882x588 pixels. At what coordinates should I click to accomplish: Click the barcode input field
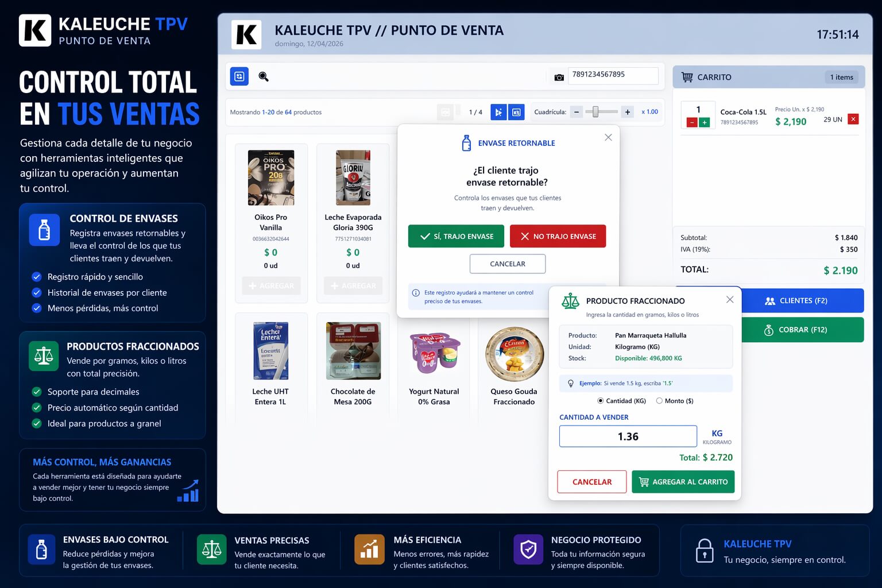coord(613,75)
